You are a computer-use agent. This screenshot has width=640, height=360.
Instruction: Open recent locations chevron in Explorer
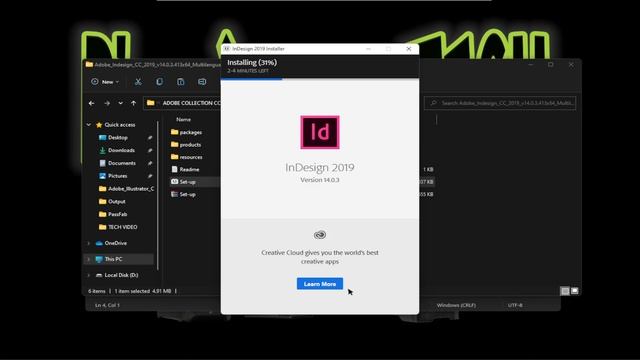pos(120,103)
